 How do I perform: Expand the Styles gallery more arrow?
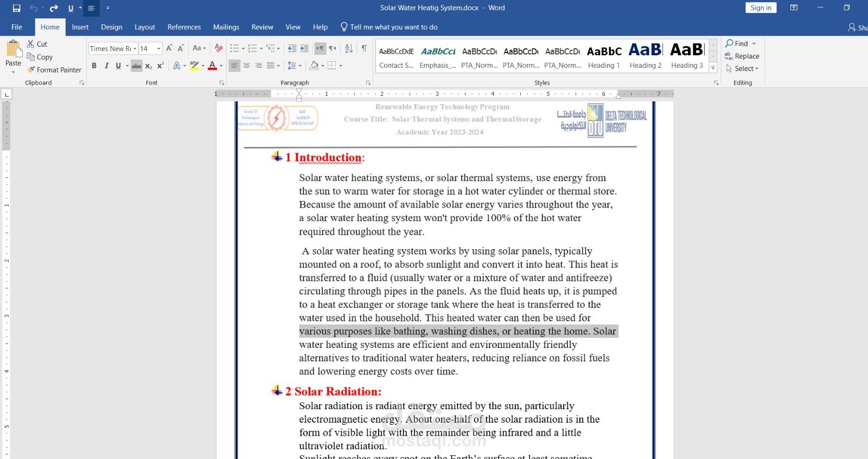713,68
